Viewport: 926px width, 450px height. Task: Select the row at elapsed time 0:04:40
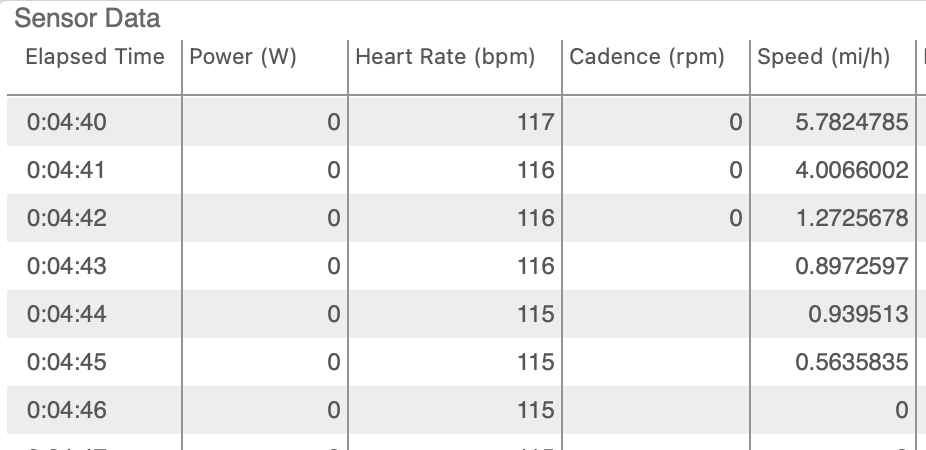(467, 122)
